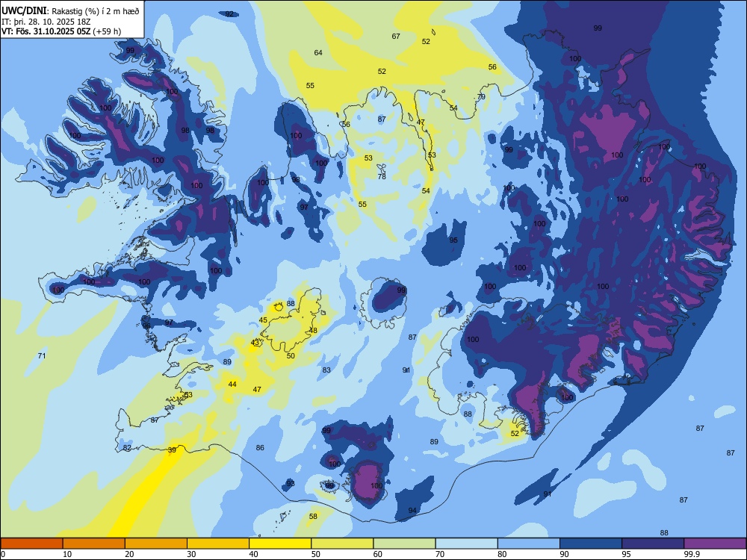Click the map value 94

point(412,511)
